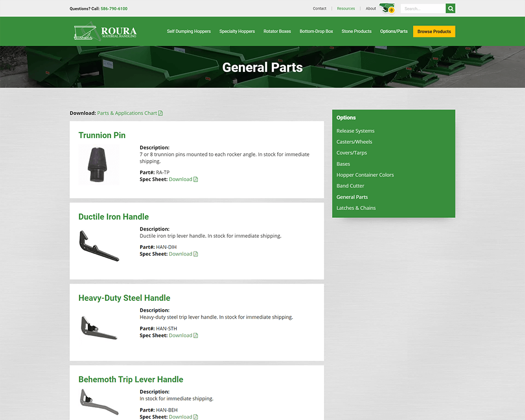525x420 pixels.
Task: Click the search magnifier icon
Action: 450,8
